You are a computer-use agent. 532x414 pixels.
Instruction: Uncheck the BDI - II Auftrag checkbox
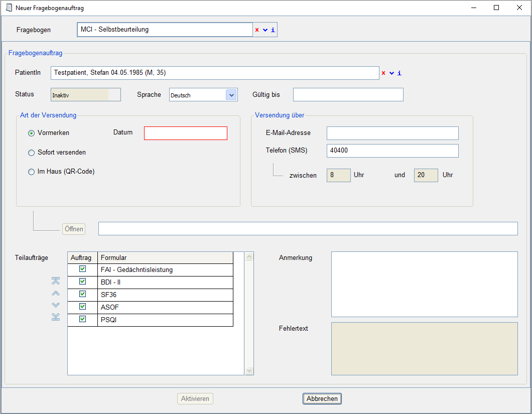tap(82, 282)
